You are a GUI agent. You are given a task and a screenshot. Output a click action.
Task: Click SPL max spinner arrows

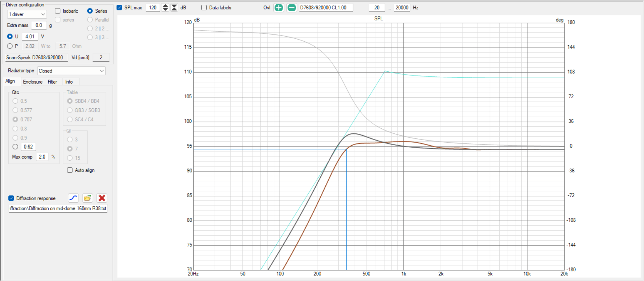click(x=165, y=8)
